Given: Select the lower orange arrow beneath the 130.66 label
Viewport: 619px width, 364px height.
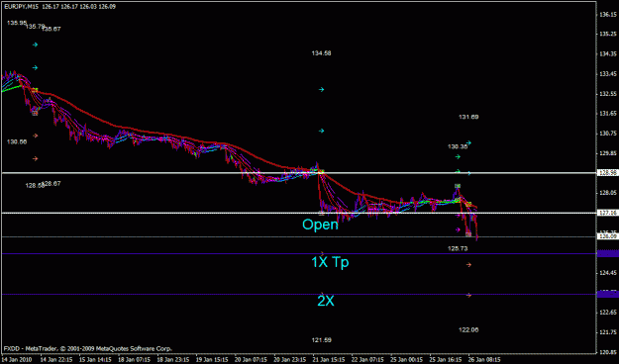Looking at the screenshot, I should (x=35, y=158).
